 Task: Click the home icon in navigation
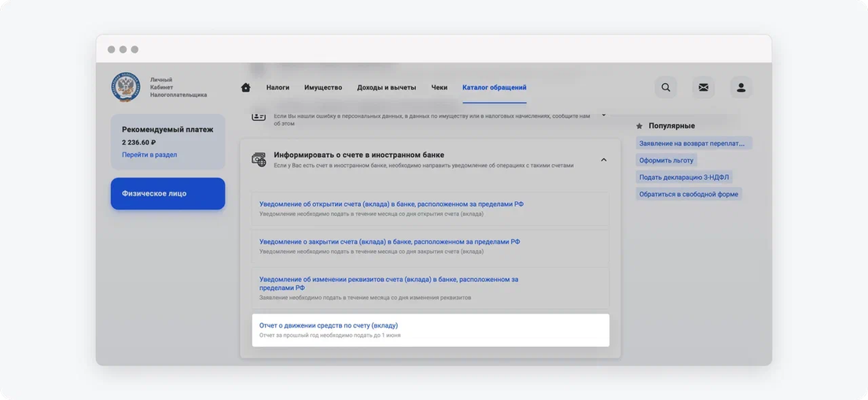(x=246, y=87)
